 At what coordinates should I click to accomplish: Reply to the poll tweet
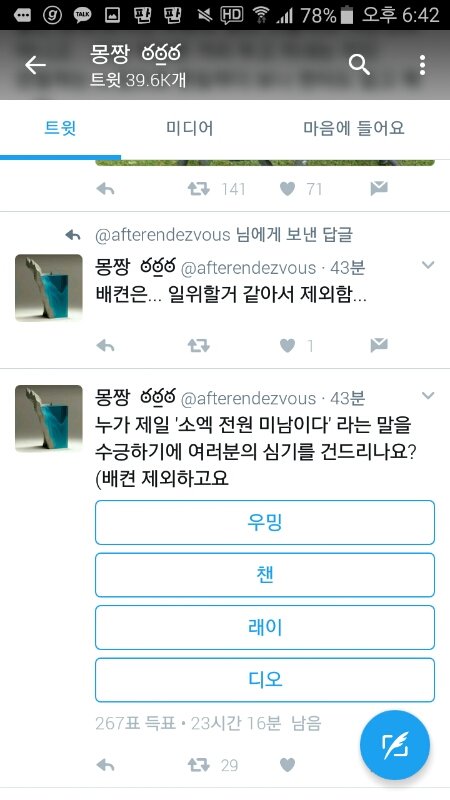click(x=105, y=764)
